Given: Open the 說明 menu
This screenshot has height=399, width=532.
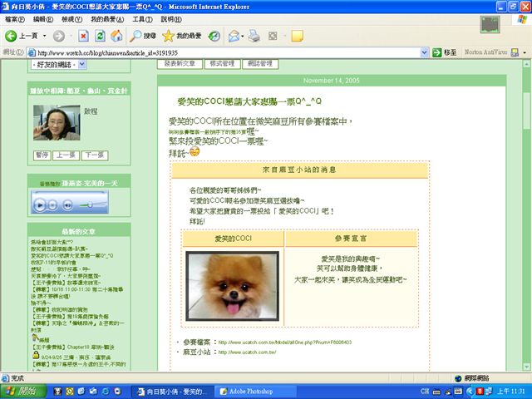Looking at the screenshot, I should (171, 19).
